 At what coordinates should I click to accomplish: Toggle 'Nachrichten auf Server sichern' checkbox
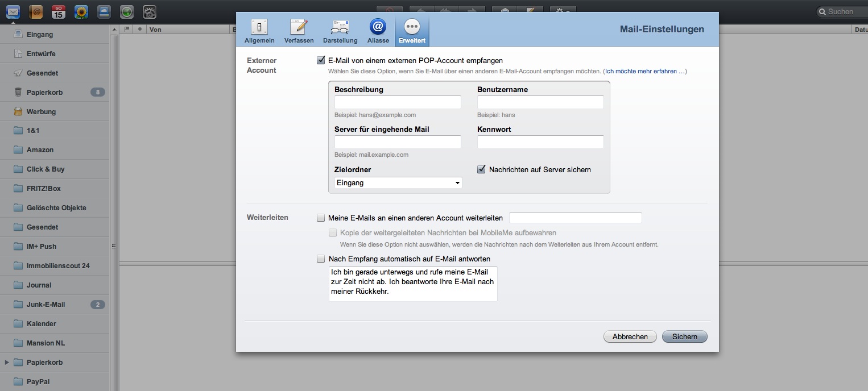[481, 169]
